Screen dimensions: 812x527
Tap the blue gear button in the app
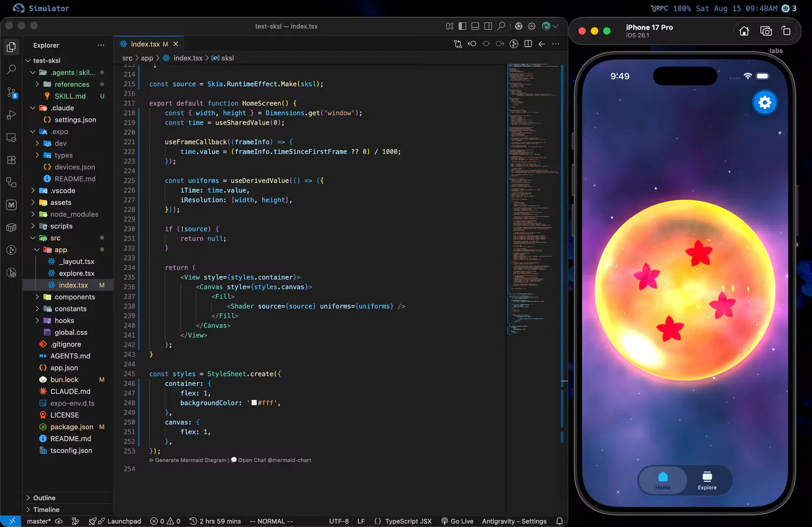[765, 102]
